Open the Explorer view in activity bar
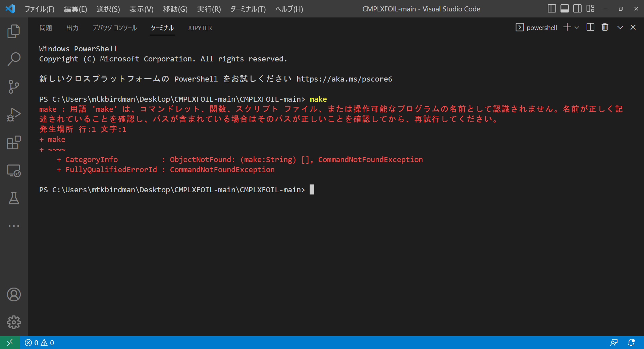The height and width of the screenshot is (349, 644). click(x=14, y=32)
